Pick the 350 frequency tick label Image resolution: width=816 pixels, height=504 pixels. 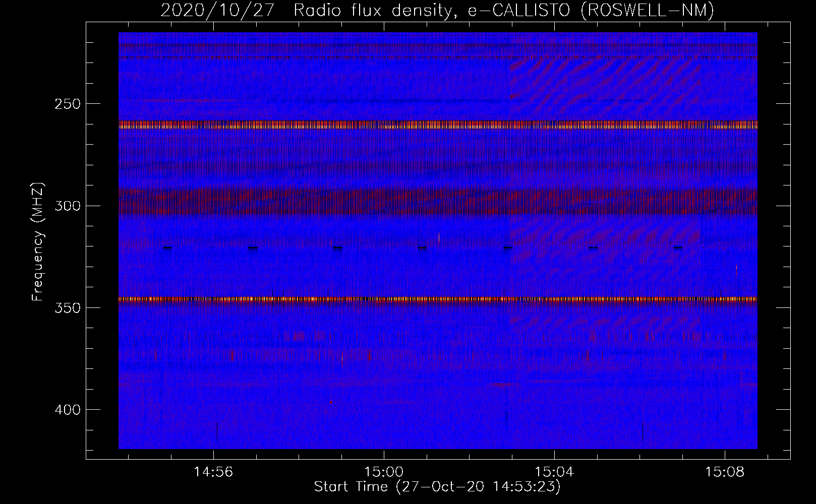[67, 307]
